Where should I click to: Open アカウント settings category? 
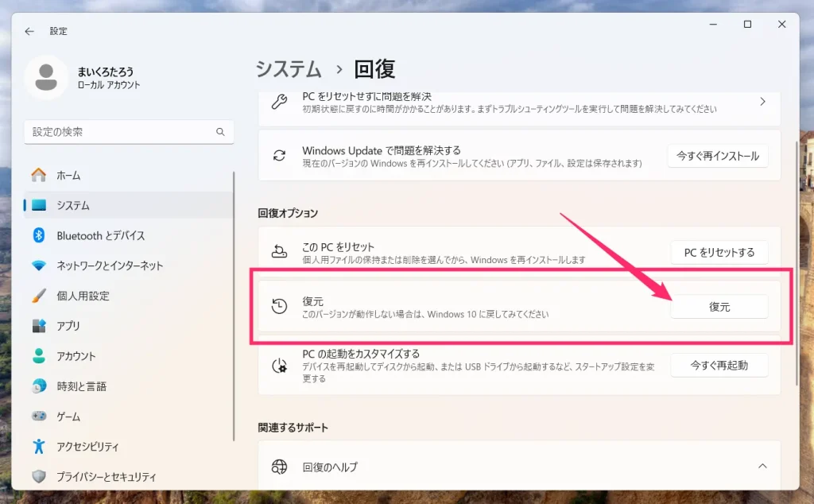128,355
